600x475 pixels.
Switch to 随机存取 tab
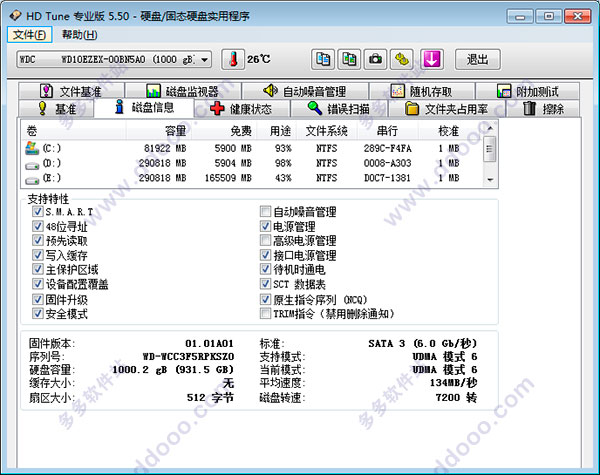pos(422,91)
